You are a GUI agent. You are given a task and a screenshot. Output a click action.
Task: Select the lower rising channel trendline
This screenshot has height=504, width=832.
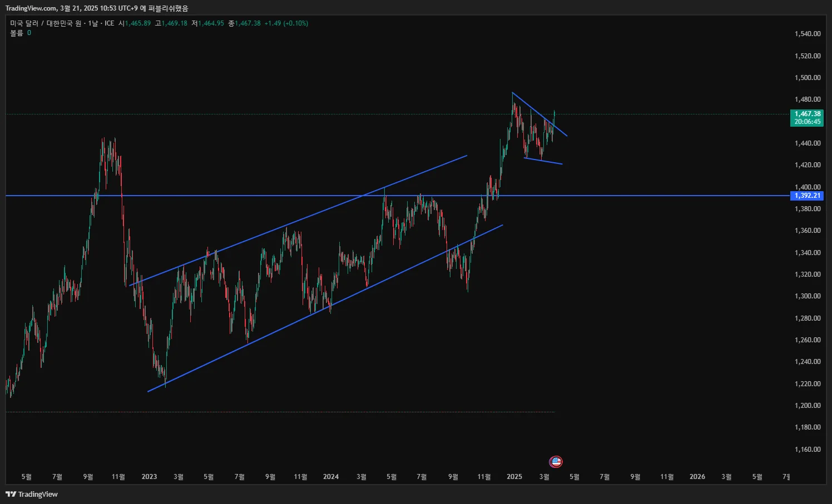pyautogui.click(x=325, y=308)
